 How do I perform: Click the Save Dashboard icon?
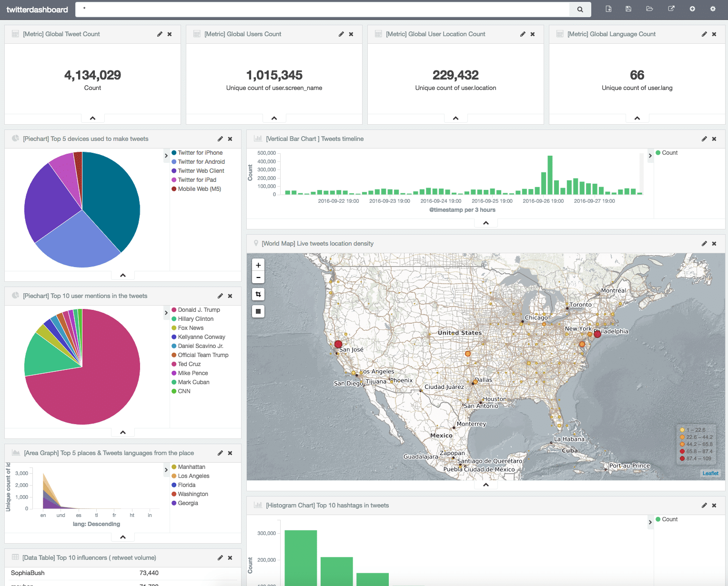[628, 9]
